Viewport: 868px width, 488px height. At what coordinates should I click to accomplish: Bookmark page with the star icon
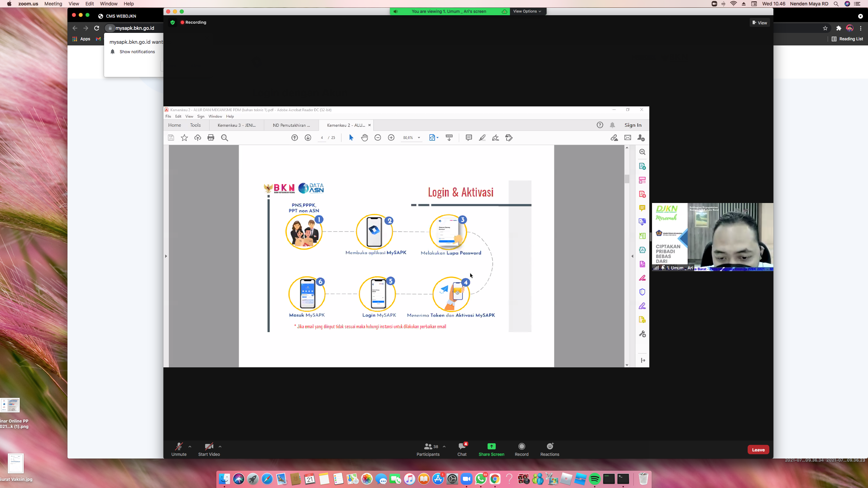[825, 28]
